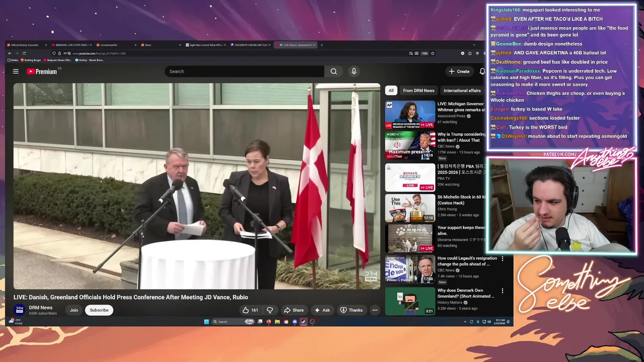Switch to DROPS ON BIG DAY tab

point(250,45)
